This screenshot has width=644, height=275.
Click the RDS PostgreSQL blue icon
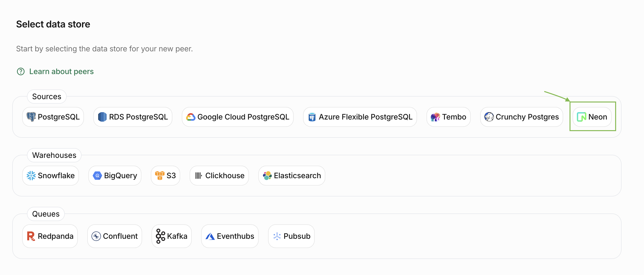point(102,117)
